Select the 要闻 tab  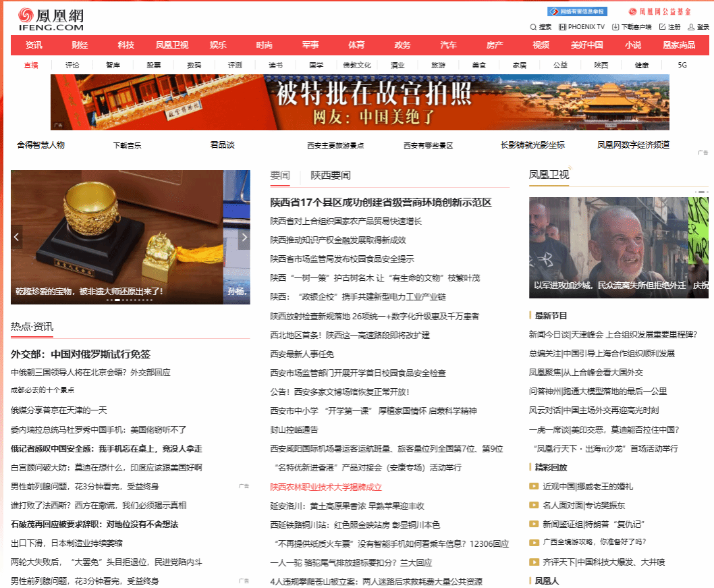click(280, 176)
